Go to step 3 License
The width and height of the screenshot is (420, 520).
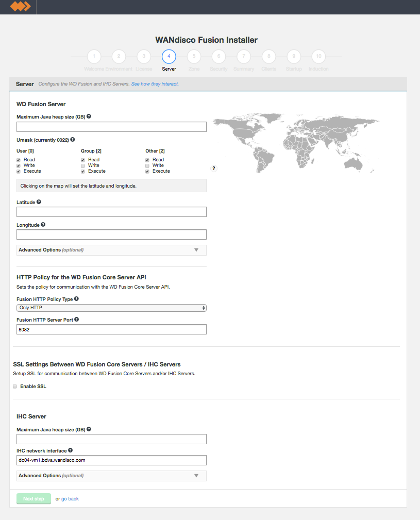(144, 56)
